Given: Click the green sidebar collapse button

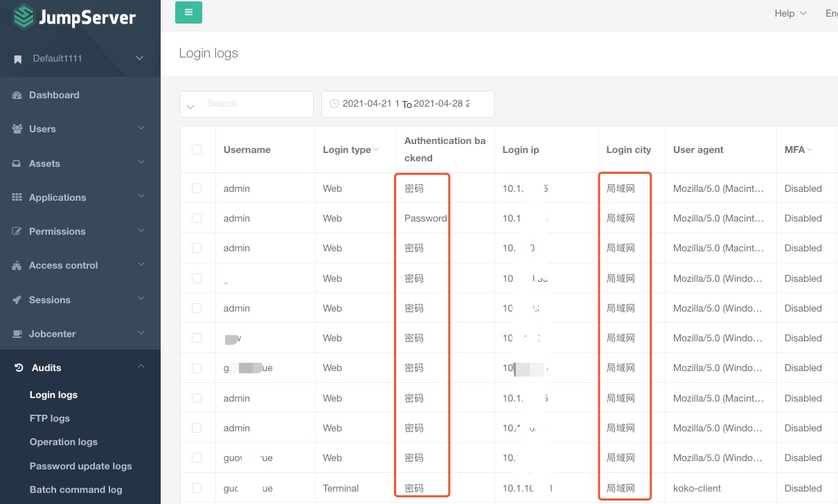Looking at the screenshot, I should pyautogui.click(x=188, y=12).
